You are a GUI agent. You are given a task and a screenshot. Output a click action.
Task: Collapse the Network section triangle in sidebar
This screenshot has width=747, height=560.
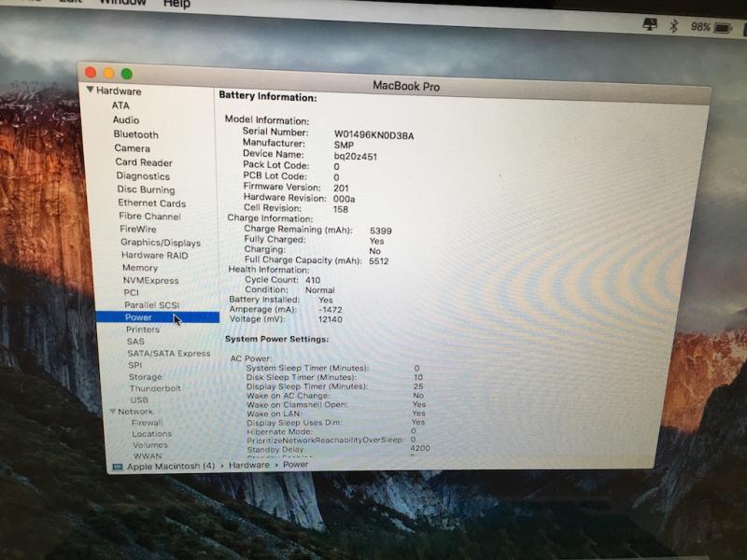tap(113, 411)
